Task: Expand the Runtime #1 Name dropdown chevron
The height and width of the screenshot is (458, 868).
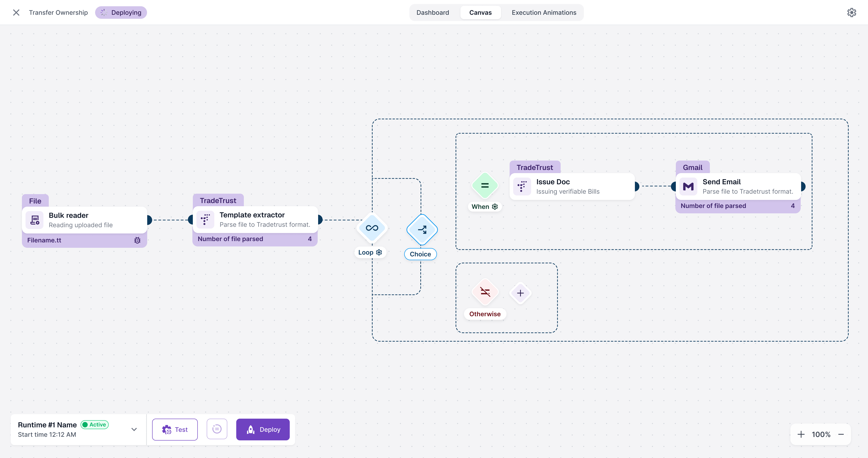Action: 134,429
